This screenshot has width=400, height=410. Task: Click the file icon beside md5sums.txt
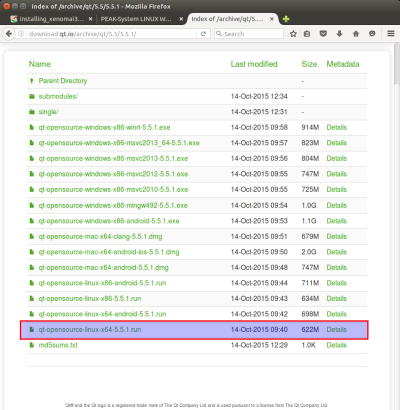[32, 345]
